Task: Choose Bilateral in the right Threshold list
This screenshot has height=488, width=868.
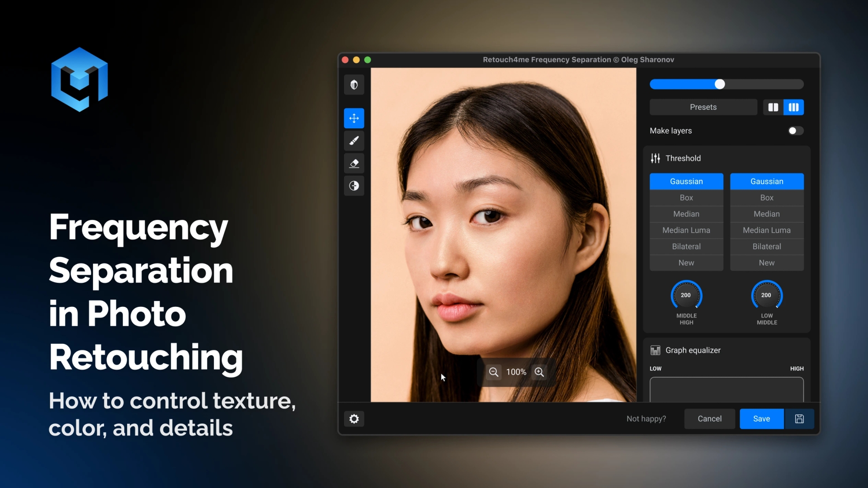Action: [x=766, y=246]
